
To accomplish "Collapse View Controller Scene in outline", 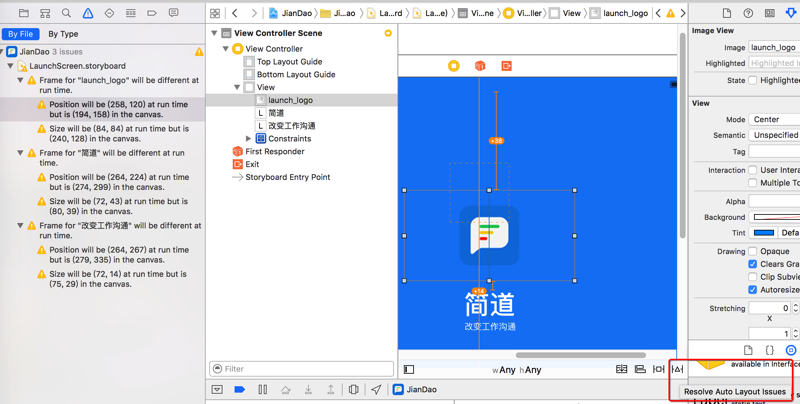I will [214, 33].
